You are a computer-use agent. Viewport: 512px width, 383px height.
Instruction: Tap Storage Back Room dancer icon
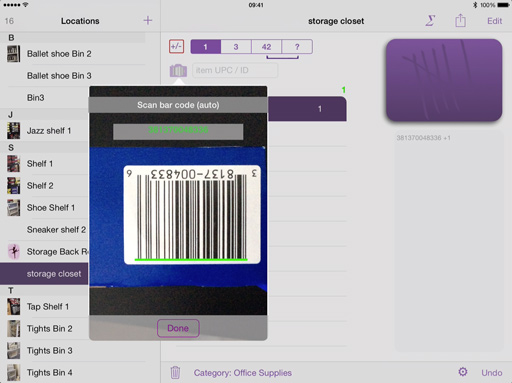[14, 252]
